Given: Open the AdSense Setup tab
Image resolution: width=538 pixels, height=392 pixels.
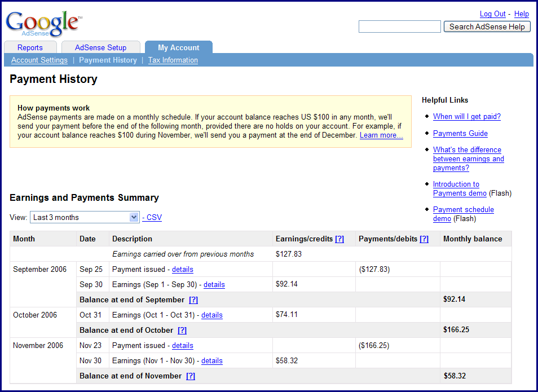Looking at the screenshot, I should (x=100, y=47).
